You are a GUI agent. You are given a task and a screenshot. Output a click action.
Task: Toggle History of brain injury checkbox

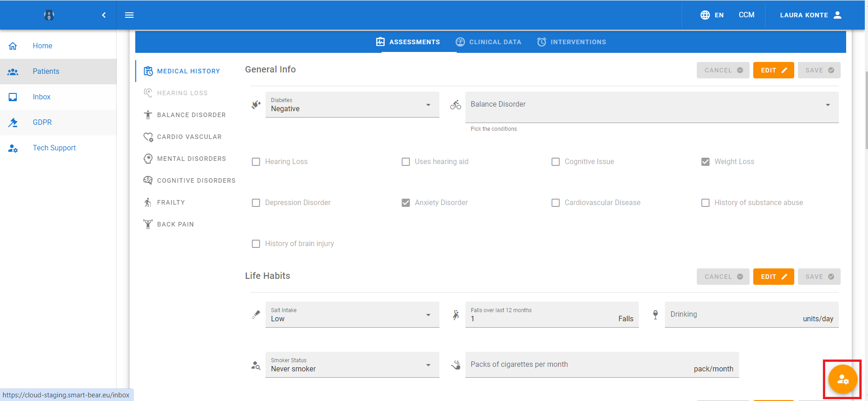point(256,244)
